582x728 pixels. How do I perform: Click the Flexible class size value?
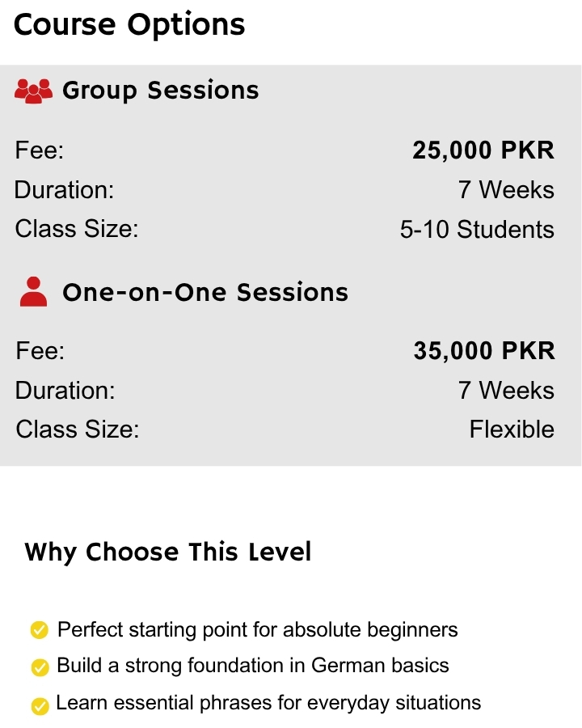click(x=512, y=429)
